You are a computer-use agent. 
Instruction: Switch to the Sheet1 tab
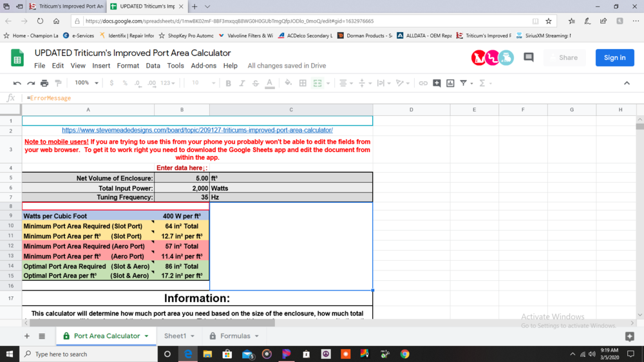point(175,336)
